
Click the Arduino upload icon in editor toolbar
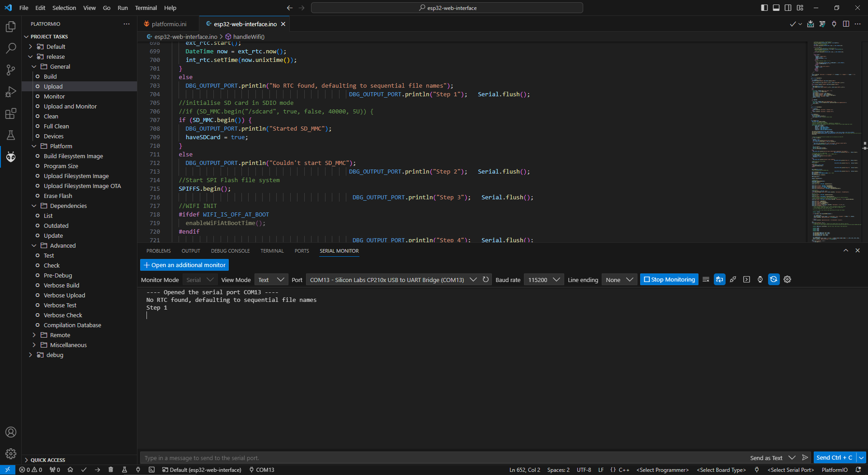810,24
